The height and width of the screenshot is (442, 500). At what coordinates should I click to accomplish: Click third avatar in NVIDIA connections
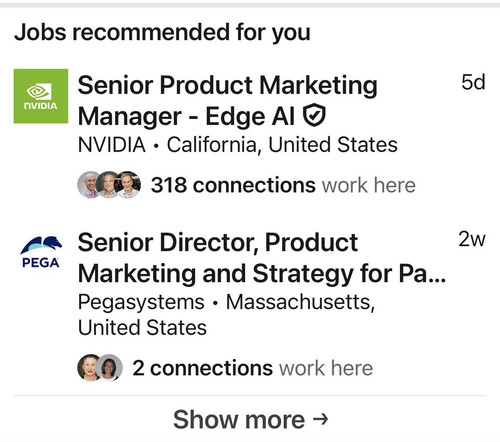(x=128, y=185)
